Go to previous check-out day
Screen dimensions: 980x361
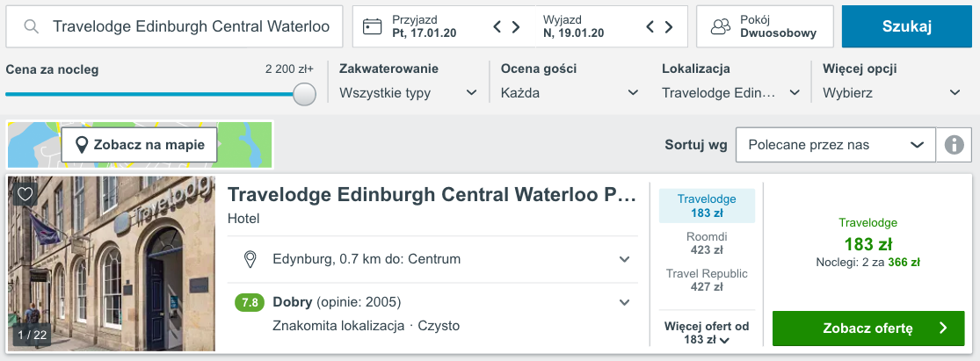tap(650, 27)
